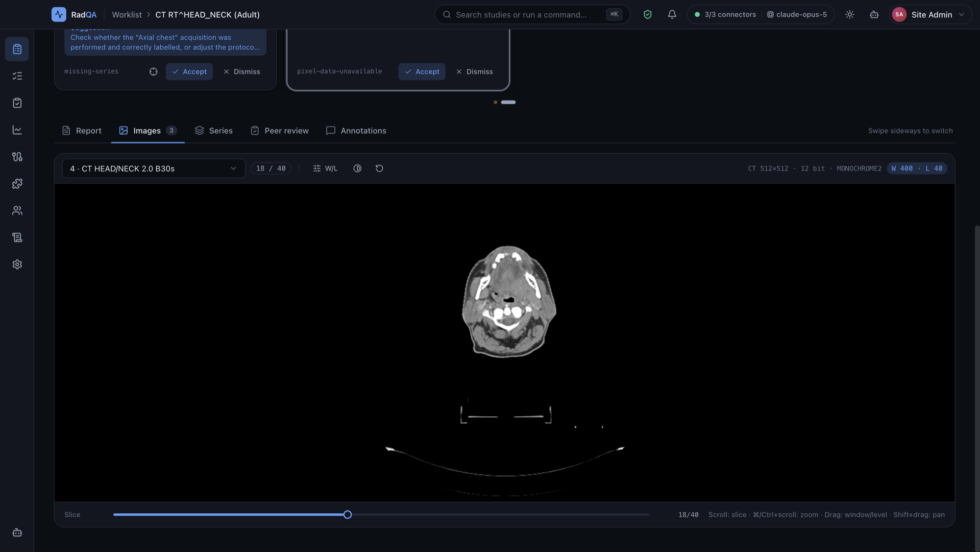This screenshot has height=552, width=980.
Task: Open the plugins puzzle sidebar icon
Action: 17,184
